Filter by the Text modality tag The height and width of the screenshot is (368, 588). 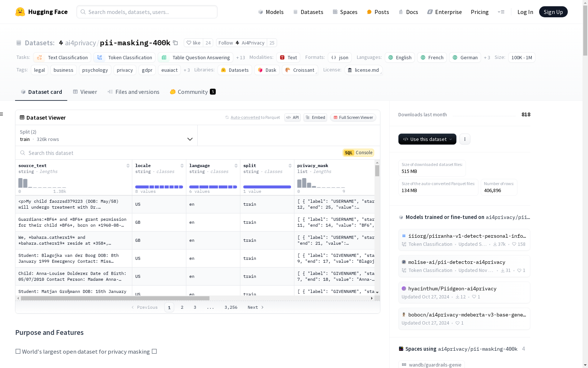tap(288, 57)
